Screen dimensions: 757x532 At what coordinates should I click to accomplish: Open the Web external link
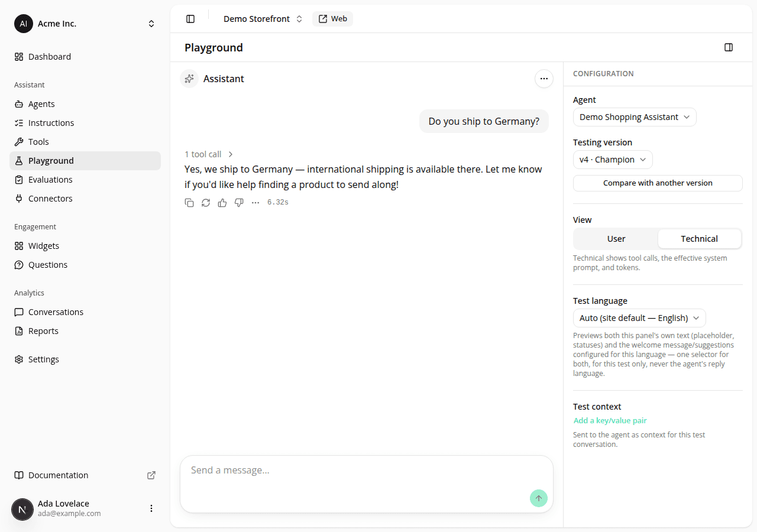(x=333, y=19)
